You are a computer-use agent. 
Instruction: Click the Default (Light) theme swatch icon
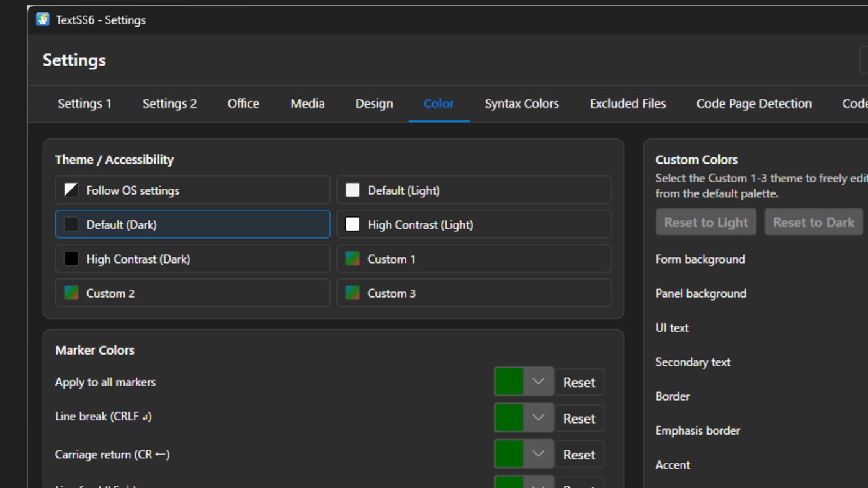[352, 190]
